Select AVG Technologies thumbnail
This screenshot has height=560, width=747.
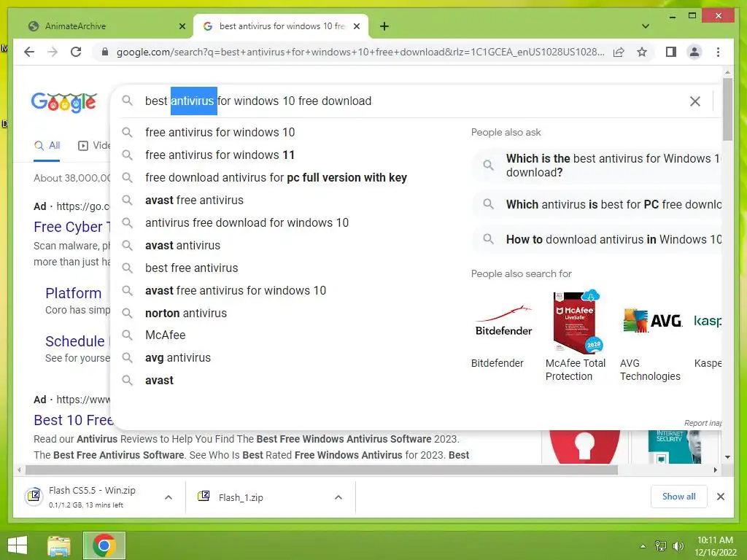(653, 322)
